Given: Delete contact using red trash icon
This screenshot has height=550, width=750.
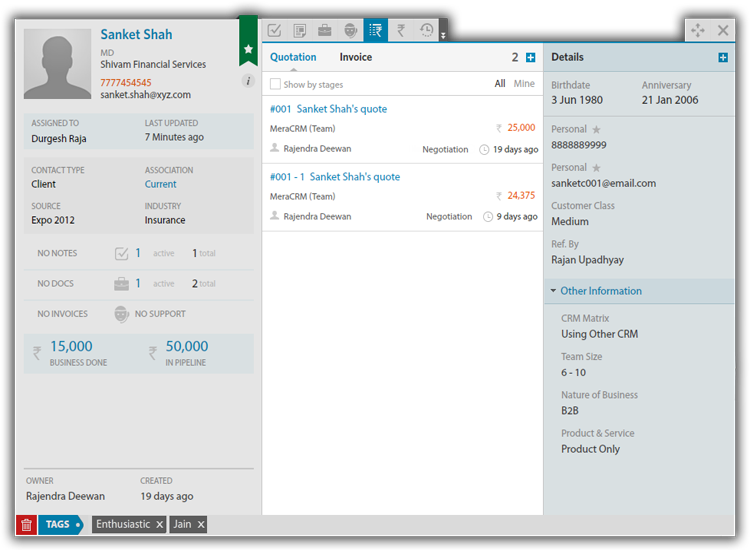Looking at the screenshot, I should coord(27,525).
